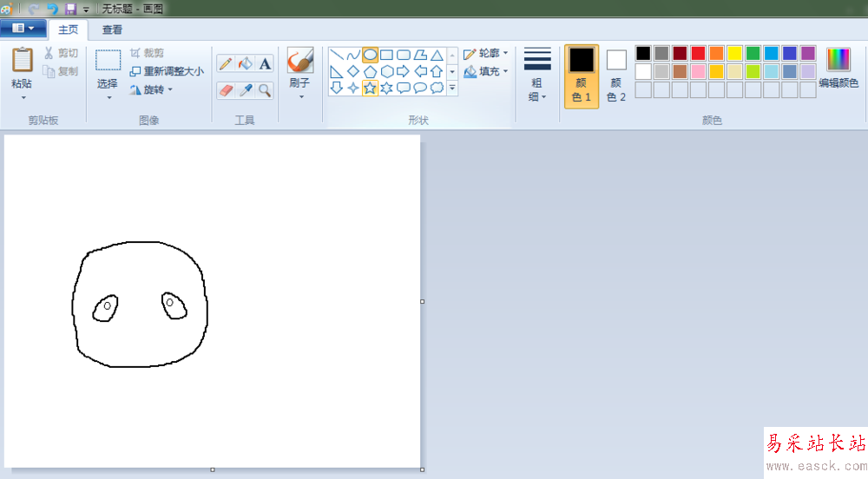
Task: Open Edit colors (编辑颜色) dialog
Action: tap(838, 69)
